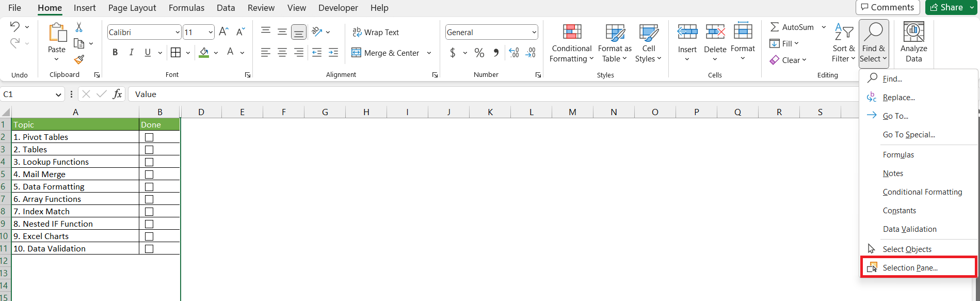Tick the Lookup Functions checkbox
The width and height of the screenshot is (980, 301).
(x=149, y=162)
